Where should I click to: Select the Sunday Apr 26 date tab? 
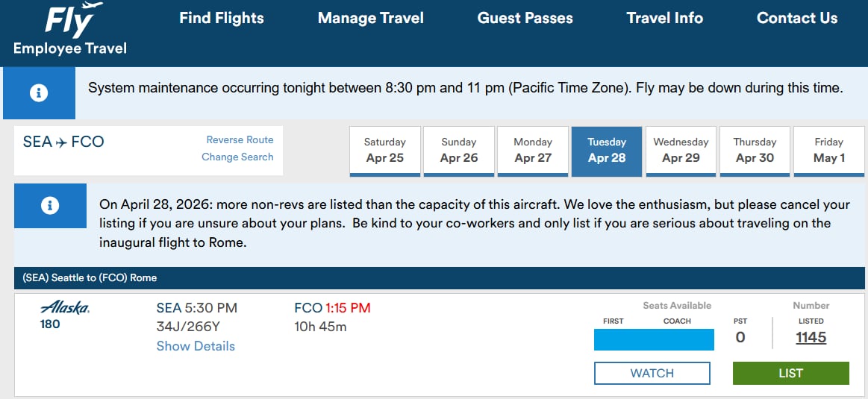[459, 151]
